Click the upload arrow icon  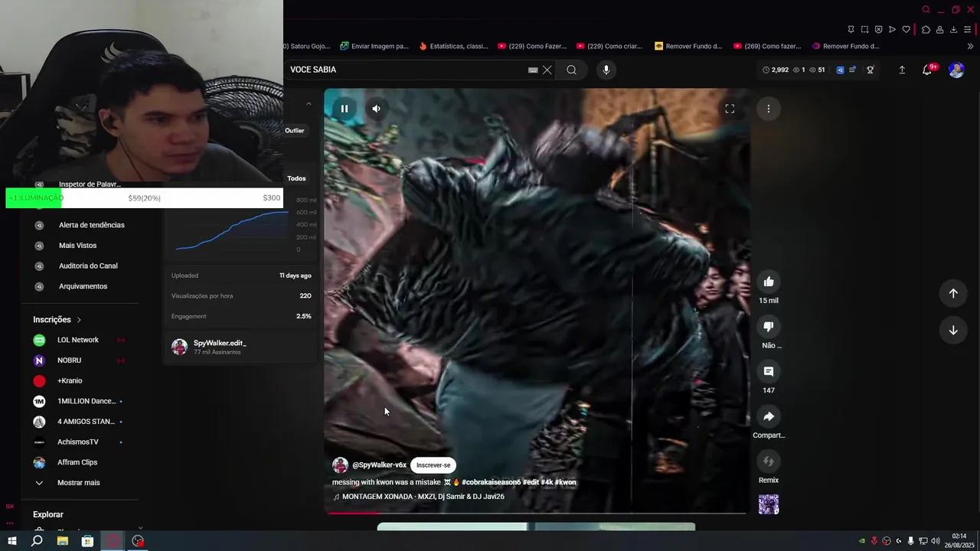click(902, 70)
